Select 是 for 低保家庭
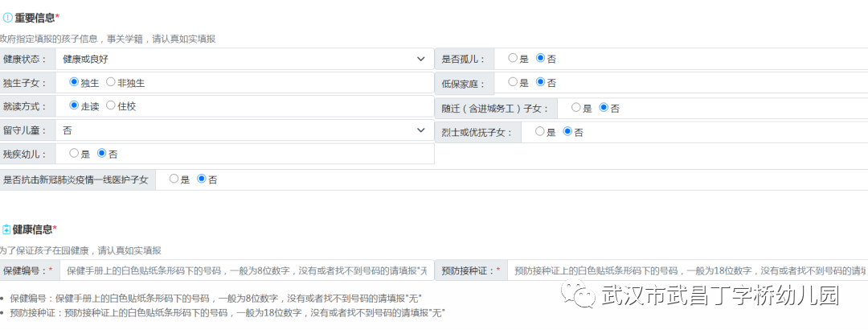 [513, 82]
